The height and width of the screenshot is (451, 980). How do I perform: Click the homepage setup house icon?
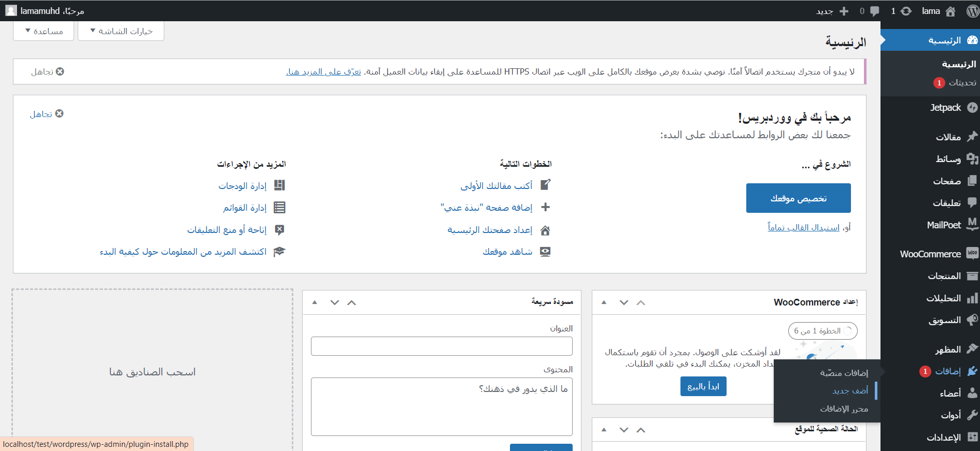click(x=545, y=230)
